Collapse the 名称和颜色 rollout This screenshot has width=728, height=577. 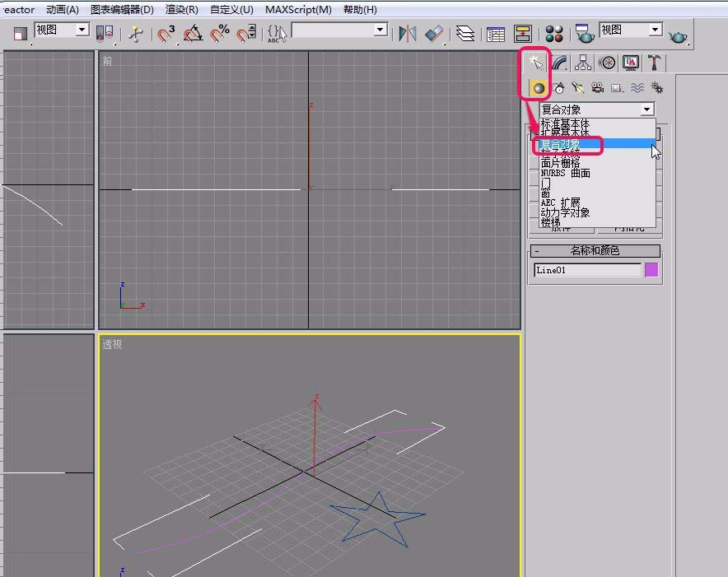click(595, 251)
